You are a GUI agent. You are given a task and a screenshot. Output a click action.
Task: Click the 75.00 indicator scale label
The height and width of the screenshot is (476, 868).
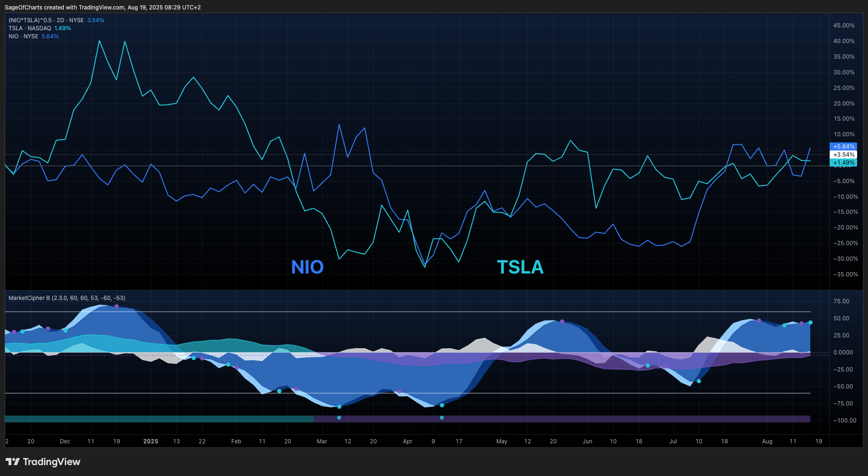coord(841,301)
